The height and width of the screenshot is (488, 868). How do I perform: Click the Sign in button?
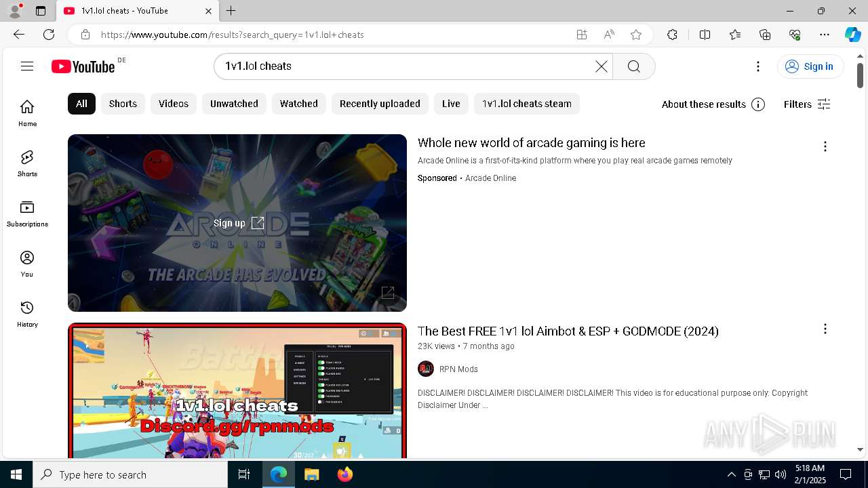pos(810,66)
